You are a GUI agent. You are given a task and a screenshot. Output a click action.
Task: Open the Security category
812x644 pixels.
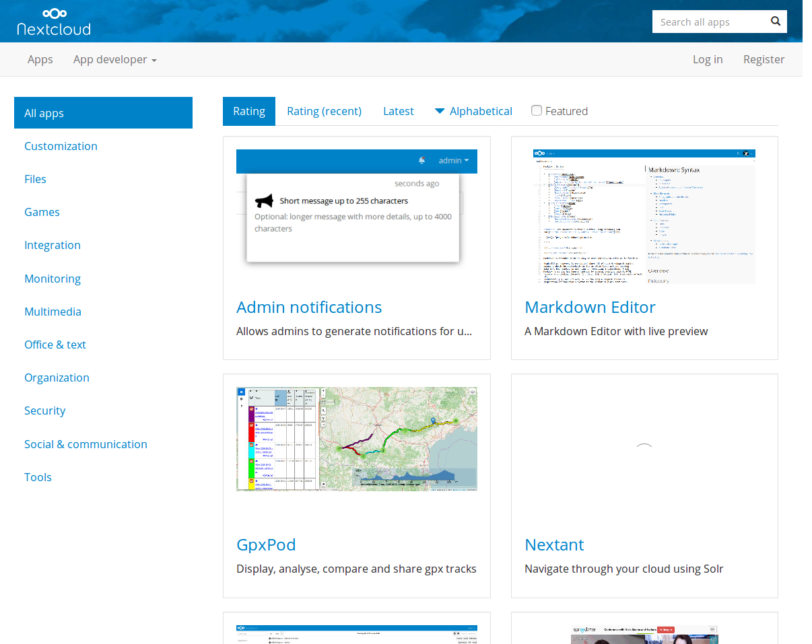tap(44, 410)
